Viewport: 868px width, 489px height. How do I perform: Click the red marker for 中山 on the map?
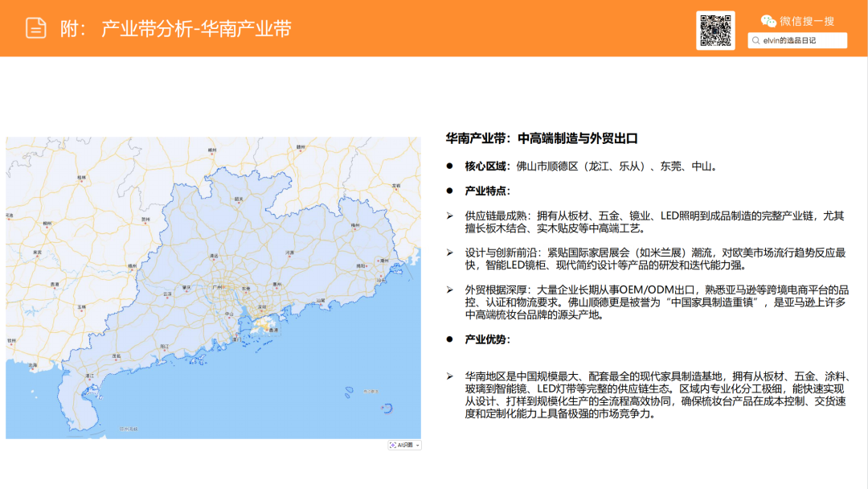229,318
